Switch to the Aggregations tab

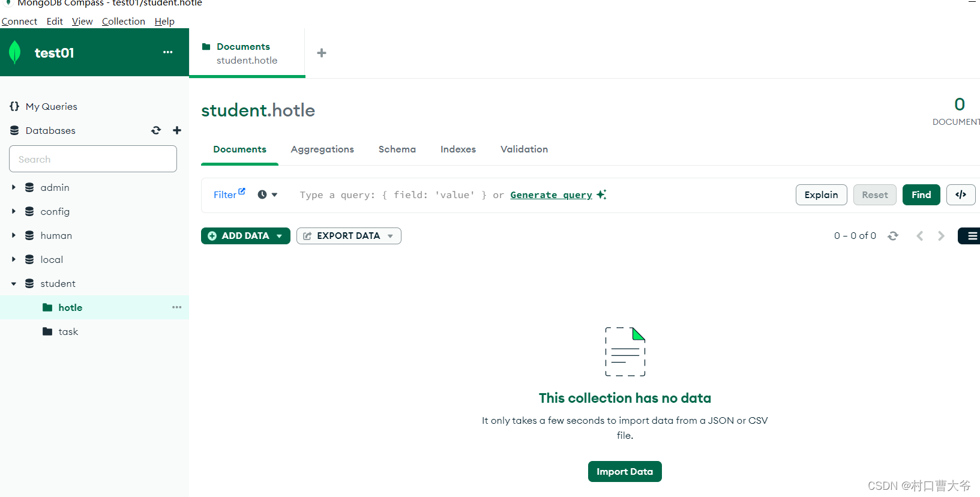[x=322, y=149]
